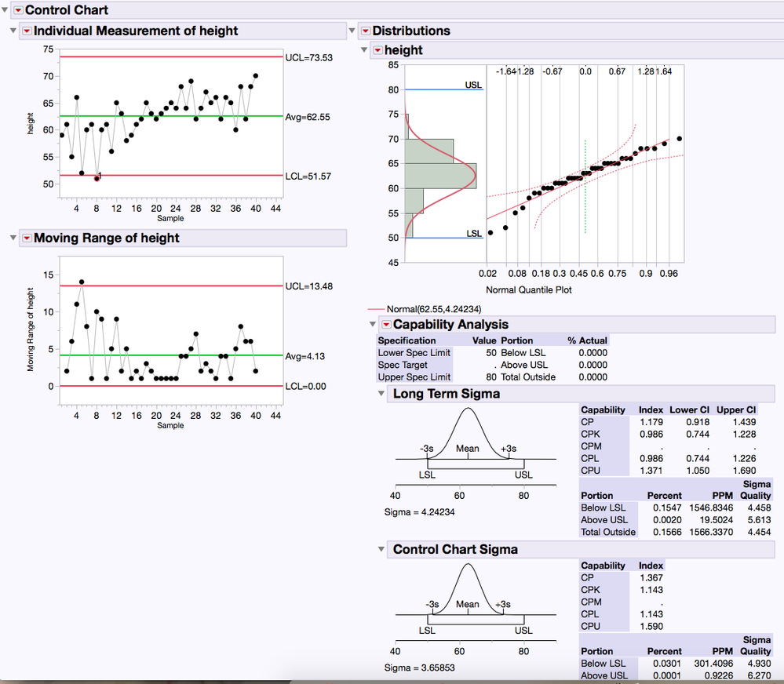
Task: Select the Lower Spec Limit row
Action: click(493, 353)
